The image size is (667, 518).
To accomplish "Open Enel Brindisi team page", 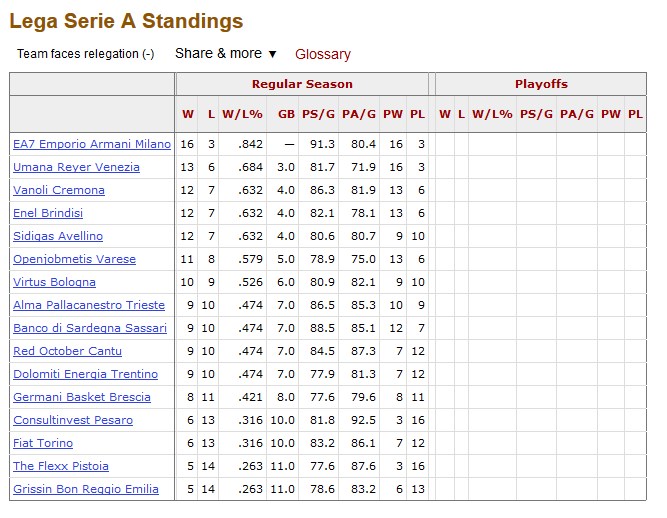I will 48,213.
